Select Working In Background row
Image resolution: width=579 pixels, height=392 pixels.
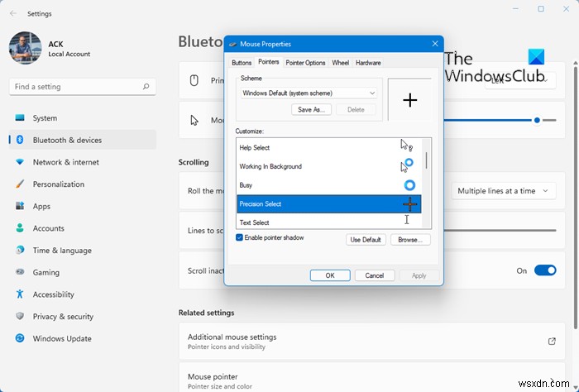329,166
